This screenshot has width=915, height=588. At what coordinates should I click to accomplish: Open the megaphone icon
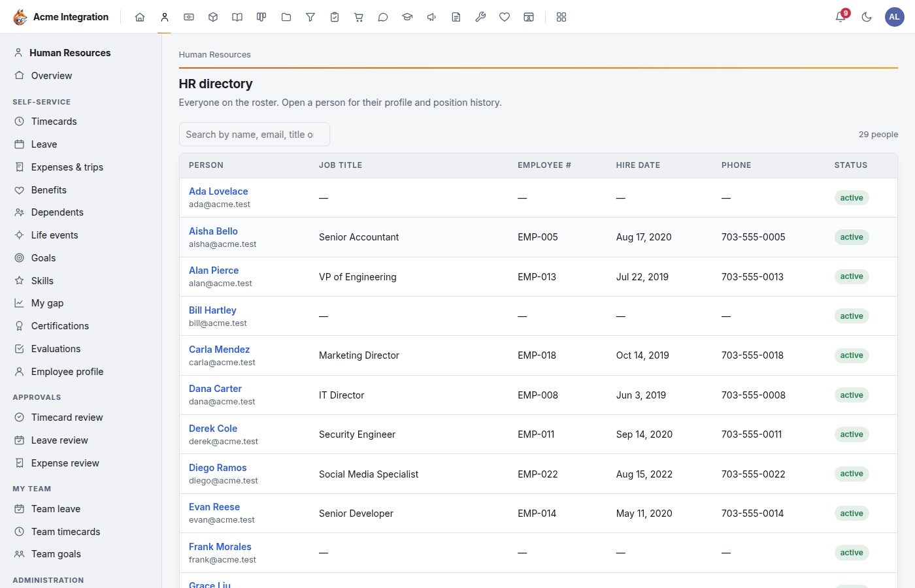(x=432, y=17)
